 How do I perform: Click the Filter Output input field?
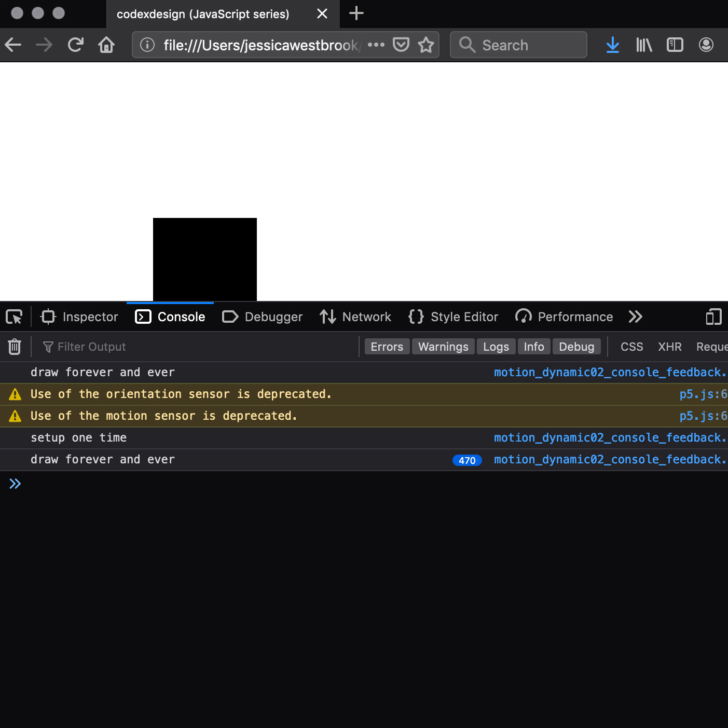click(x=197, y=347)
